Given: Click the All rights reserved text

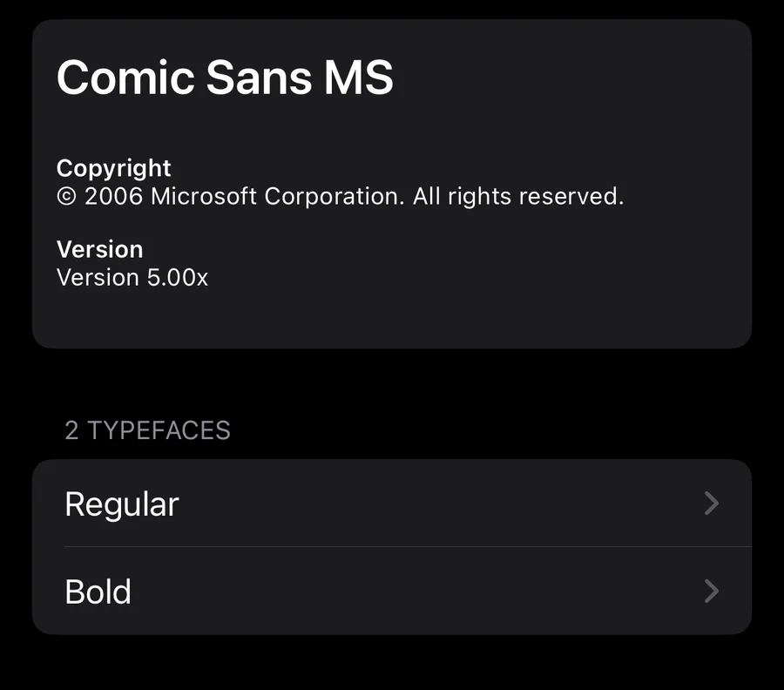Looking at the screenshot, I should [518, 196].
